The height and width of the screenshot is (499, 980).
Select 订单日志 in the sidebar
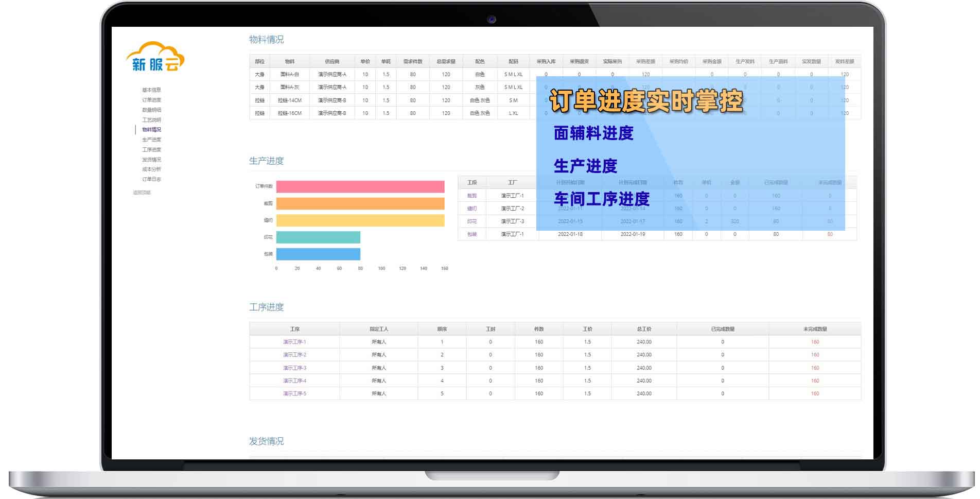pos(151,180)
